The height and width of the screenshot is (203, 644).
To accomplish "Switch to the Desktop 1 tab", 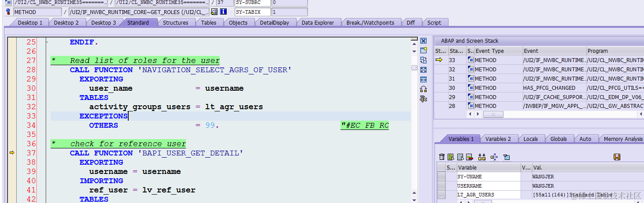I will (30, 22).
